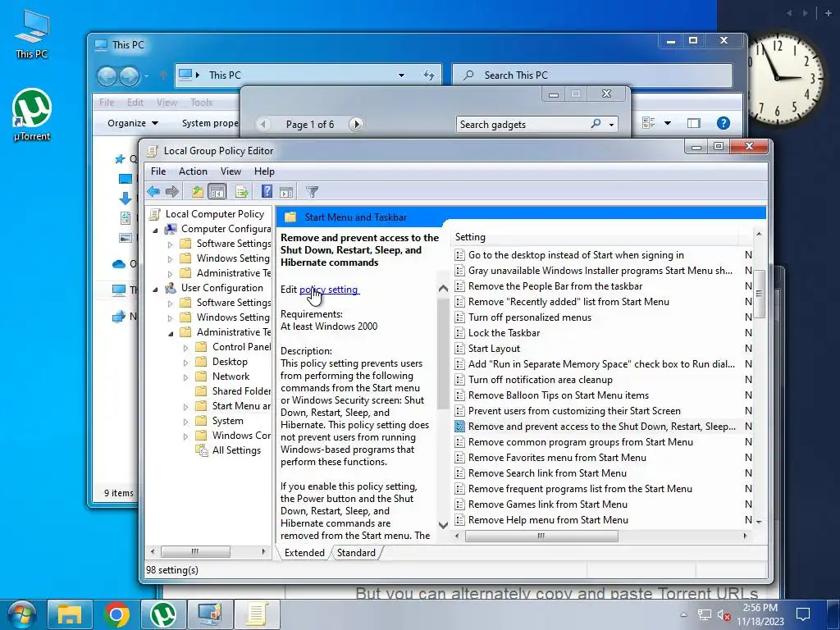840x630 pixels.
Task: Go back using the blue Back arrow in Group Policy Editor
Action: tap(153, 191)
